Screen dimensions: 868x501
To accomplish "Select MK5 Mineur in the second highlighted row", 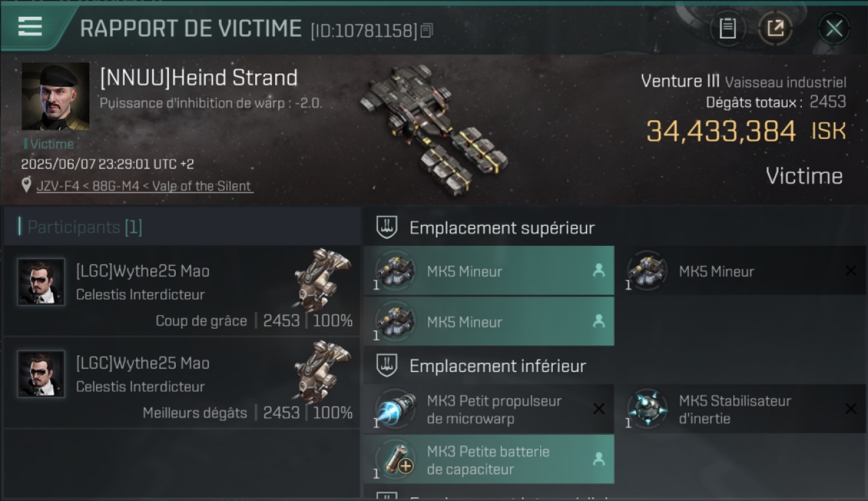I will pos(489,321).
